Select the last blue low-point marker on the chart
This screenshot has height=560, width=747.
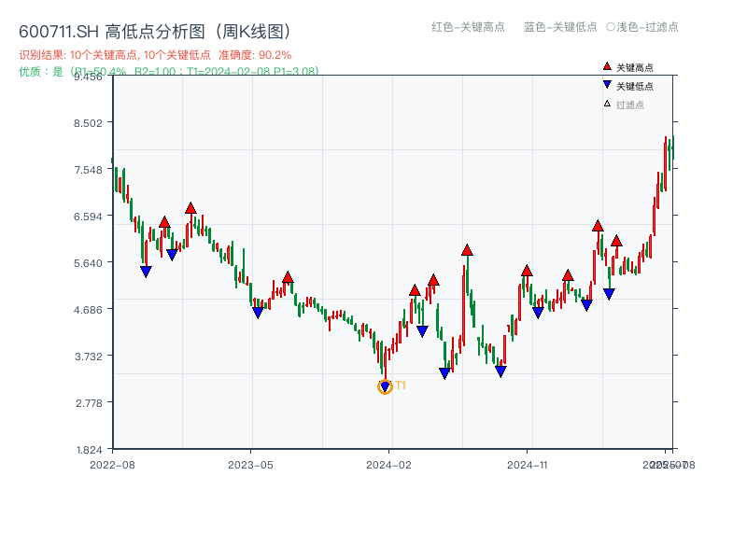click(x=609, y=294)
